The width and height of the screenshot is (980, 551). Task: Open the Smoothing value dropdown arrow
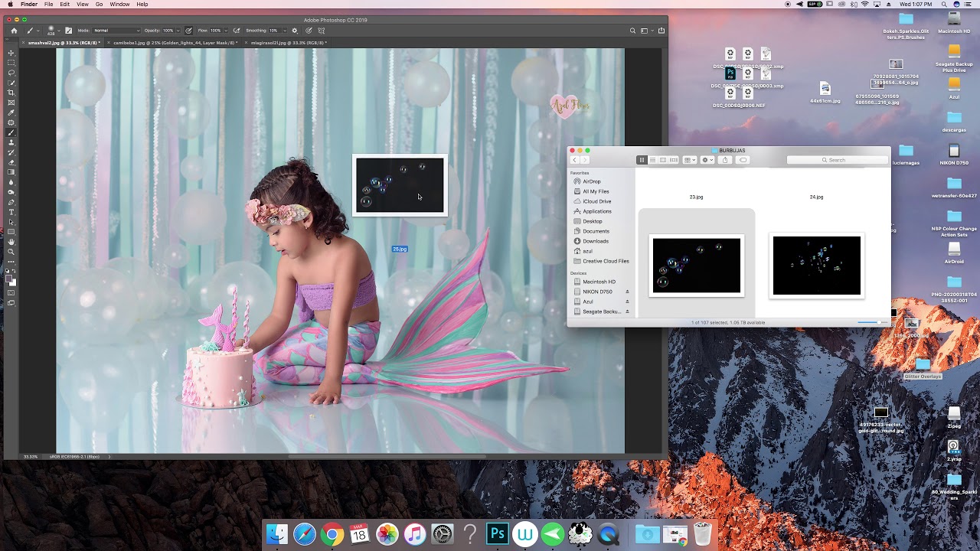(285, 31)
